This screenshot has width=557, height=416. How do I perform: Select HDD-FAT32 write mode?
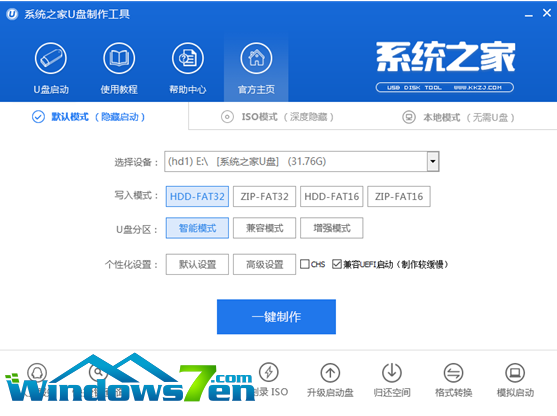pos(197,196)
